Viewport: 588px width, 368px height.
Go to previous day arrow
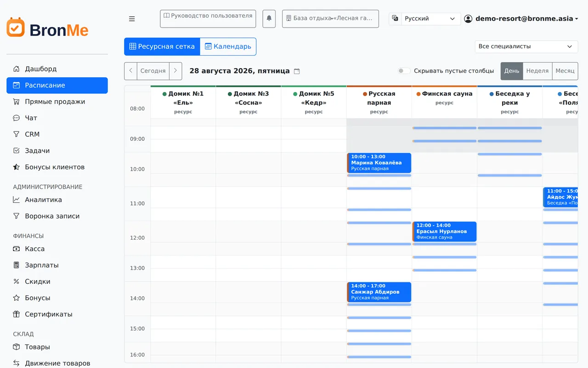point(130,71)
